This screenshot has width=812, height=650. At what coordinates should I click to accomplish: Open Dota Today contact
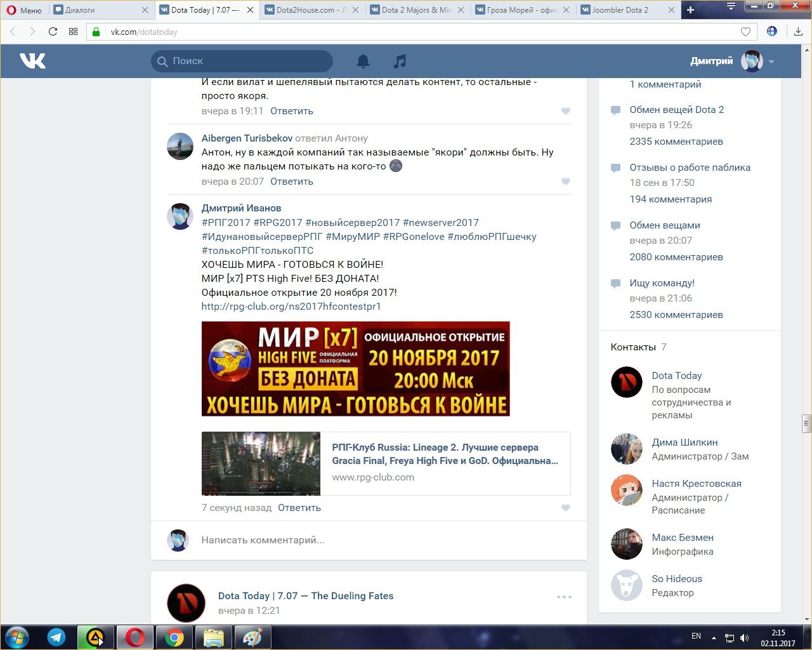pos(677,376)
